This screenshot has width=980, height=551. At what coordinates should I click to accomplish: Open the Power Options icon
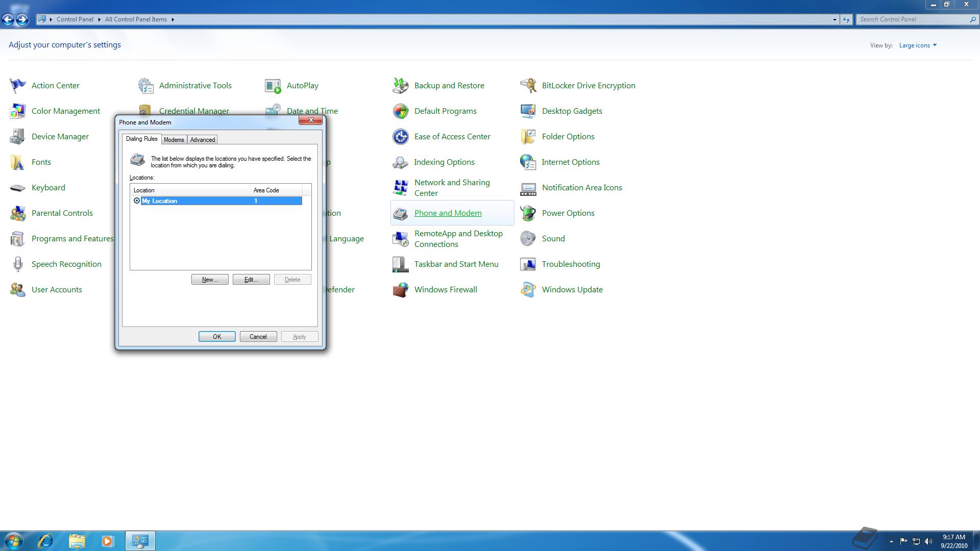(528, 213)
